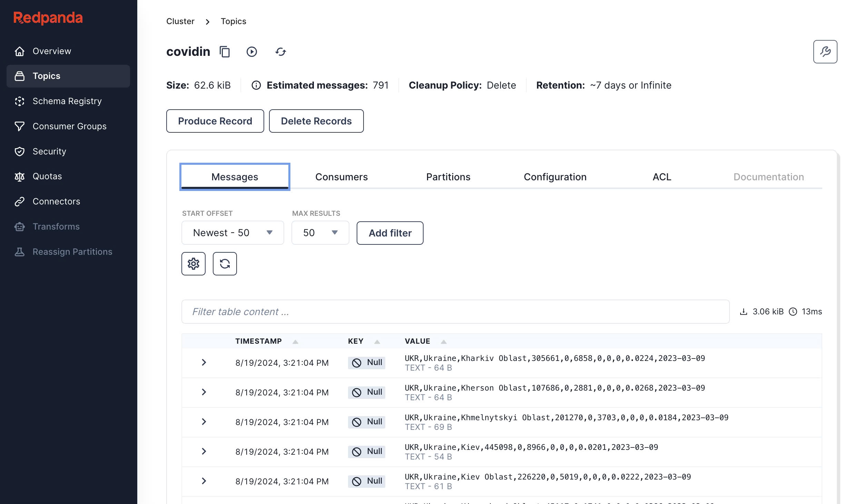Screen dimensions: 863x504
Task: Click Null key badge for Kharkiv row
Action: [x=367, y=363]
